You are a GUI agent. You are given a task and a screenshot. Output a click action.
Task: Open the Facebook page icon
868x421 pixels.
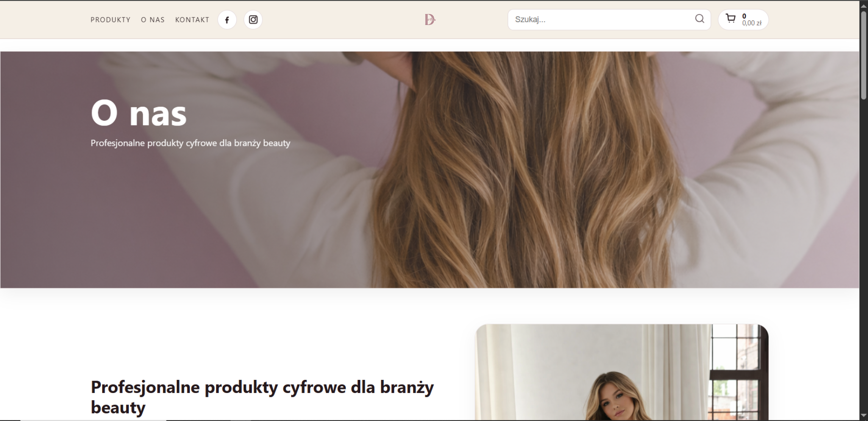coord(227,20)
